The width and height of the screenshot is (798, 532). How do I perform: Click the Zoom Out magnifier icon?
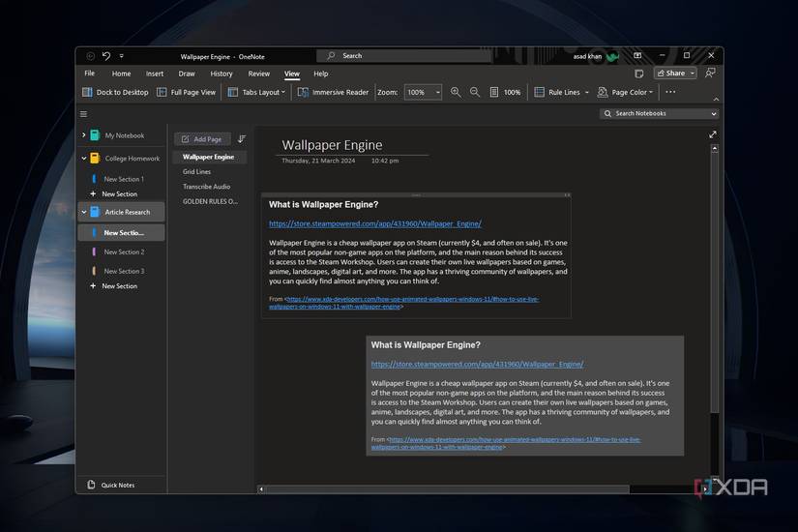[475, 92]
